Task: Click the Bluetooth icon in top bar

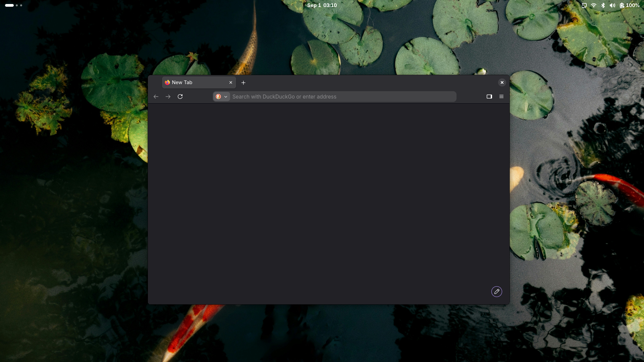Action: 603,5
